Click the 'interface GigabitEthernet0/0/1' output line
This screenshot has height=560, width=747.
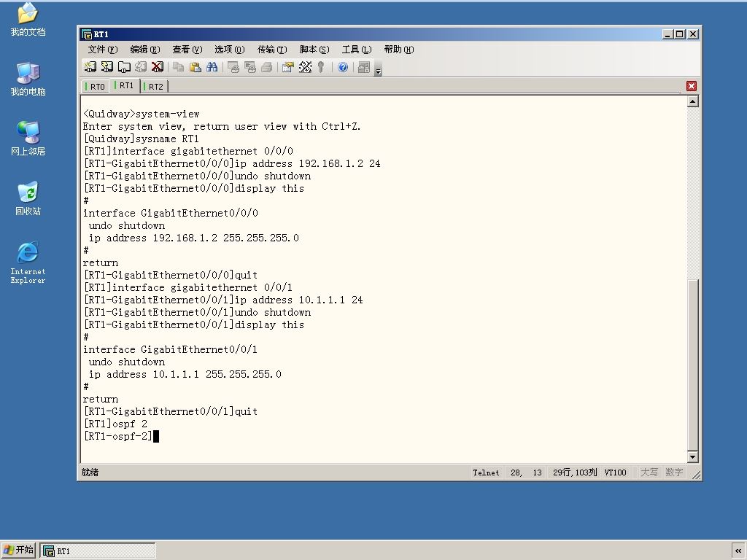coord(170,349)
